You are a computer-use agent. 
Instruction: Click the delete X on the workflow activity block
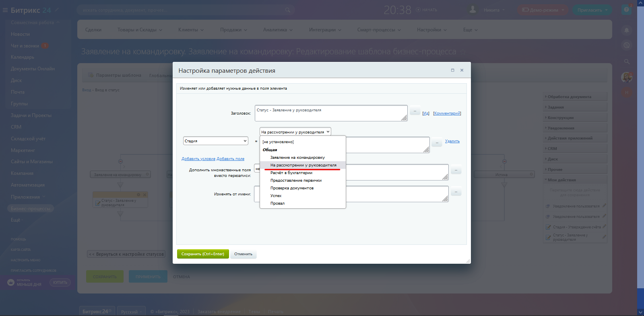[x=144, y=195]
